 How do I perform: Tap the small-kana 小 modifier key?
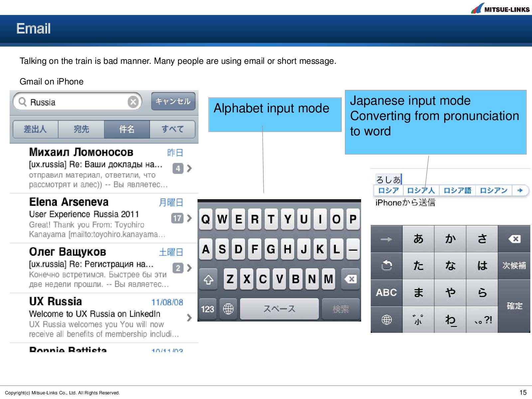[x=418, y=320]
